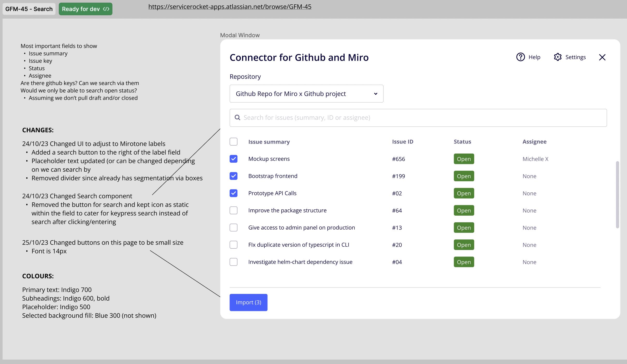Viewport: 627px width, 364px height.
Task: Click the Open status badge for Mockup screens
Action: tap(464, 159)
